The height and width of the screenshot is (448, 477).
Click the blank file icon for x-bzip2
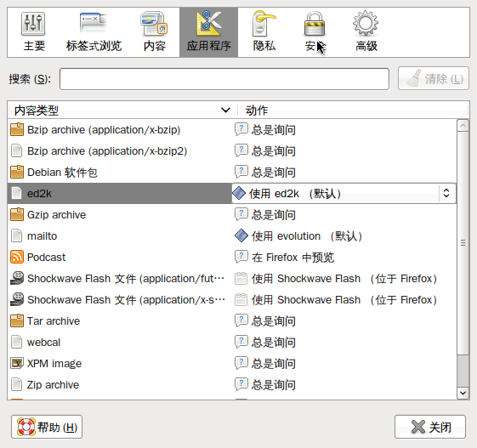pos(17,150)
